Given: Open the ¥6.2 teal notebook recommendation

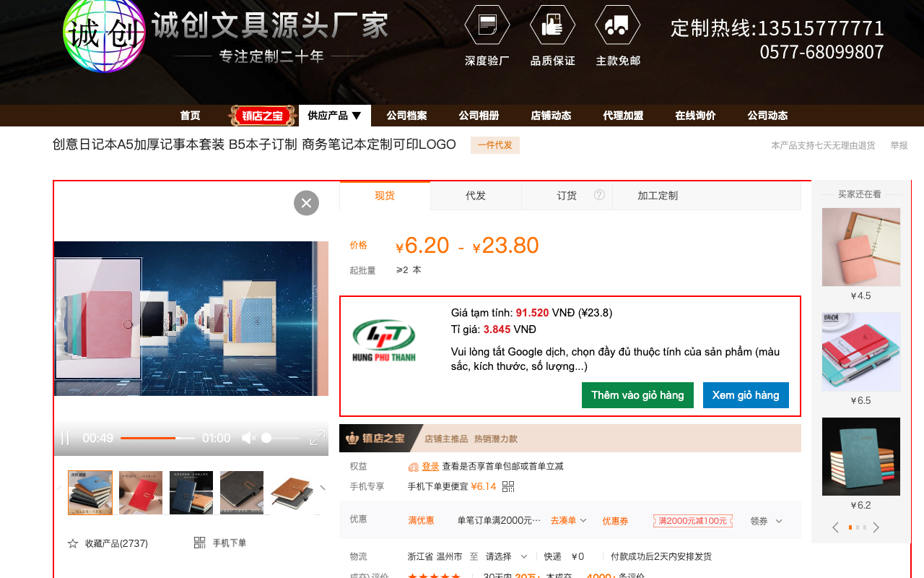Looking at the screenshot, I should pos(861,457).
